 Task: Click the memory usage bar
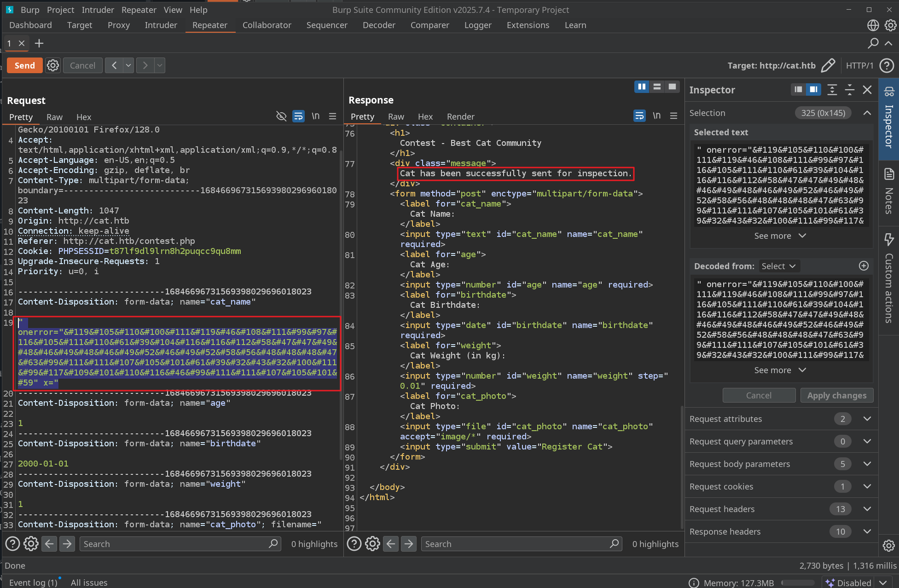tap(797, 582)
